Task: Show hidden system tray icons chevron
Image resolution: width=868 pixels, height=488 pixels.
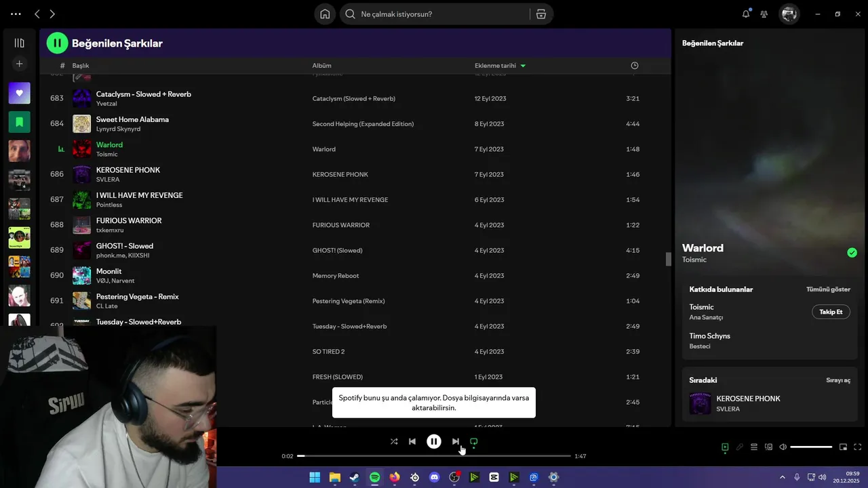Action: tap(782, 477)
